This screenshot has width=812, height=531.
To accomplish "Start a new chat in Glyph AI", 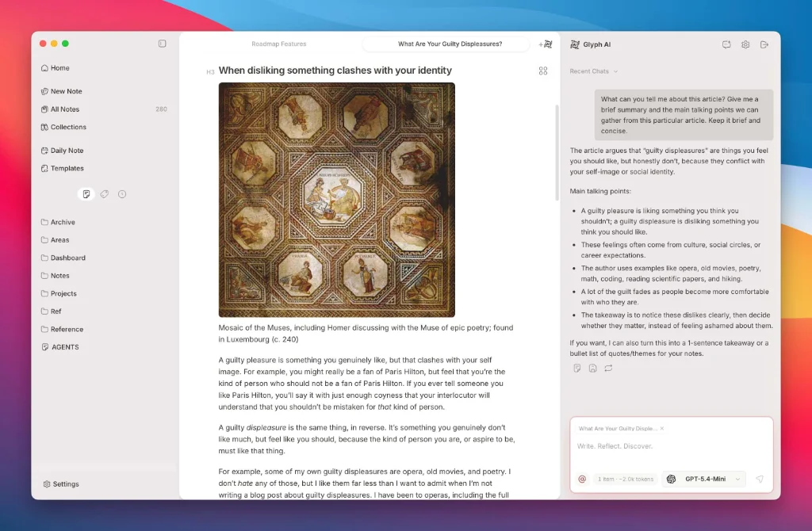I will pyautogui.click(x=726, y=44).
